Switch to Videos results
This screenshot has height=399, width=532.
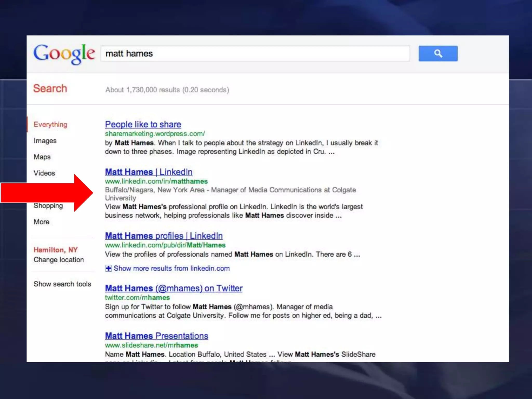tap(44, 173)
